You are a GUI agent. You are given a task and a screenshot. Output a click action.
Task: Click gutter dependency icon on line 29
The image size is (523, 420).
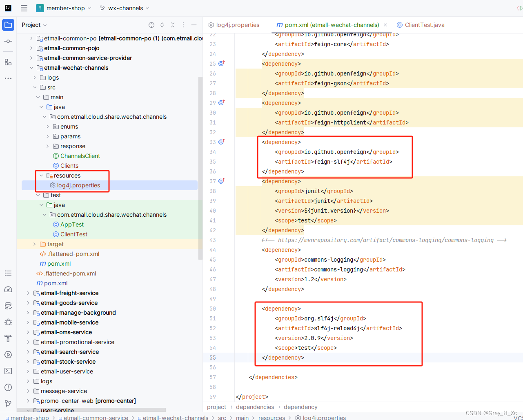click(222, 102)
